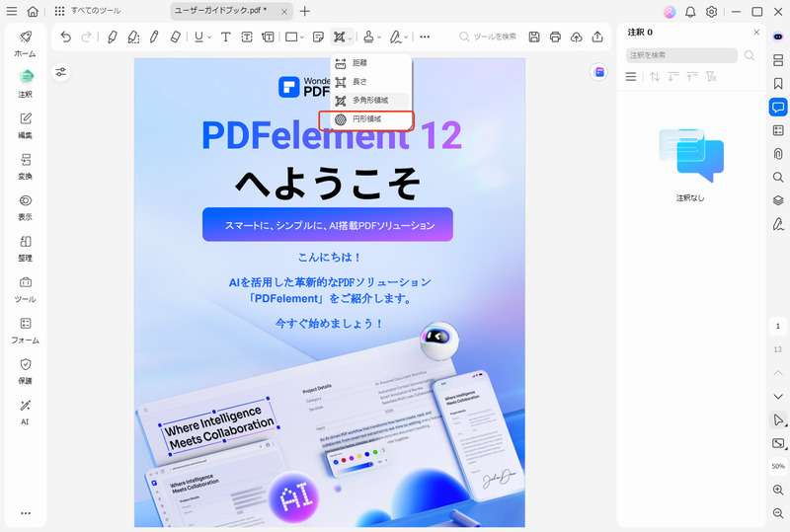Open the 注釈 section in left sidebar
The width and height of the screenshot is (790, 532).
(x=26, y=84)
